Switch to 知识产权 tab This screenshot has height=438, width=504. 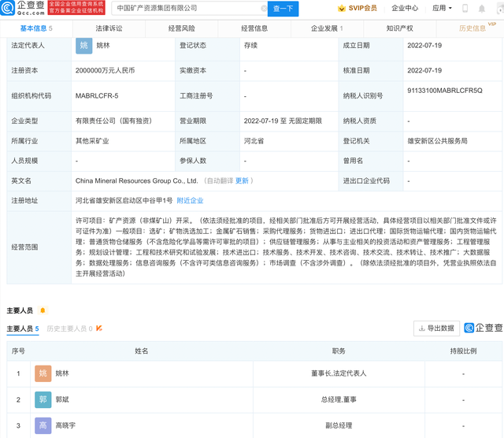tap(399, 28)
